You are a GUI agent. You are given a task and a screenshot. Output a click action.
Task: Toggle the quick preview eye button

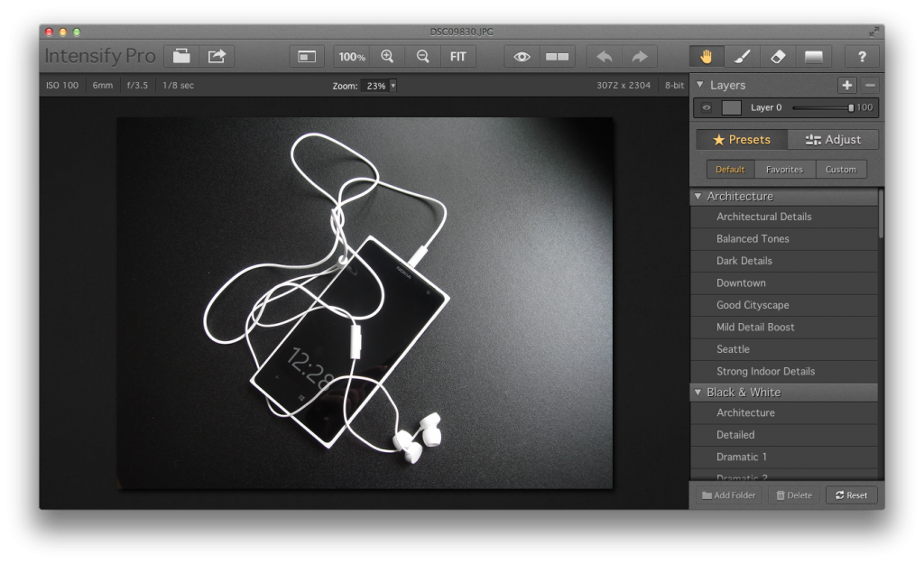pos(522,56)
